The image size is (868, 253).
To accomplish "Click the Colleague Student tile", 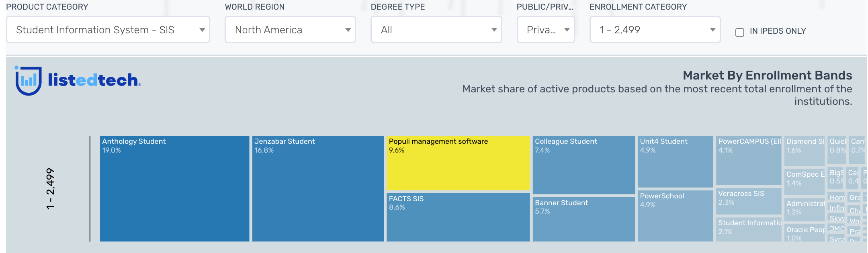I will (x=583, y=165).
